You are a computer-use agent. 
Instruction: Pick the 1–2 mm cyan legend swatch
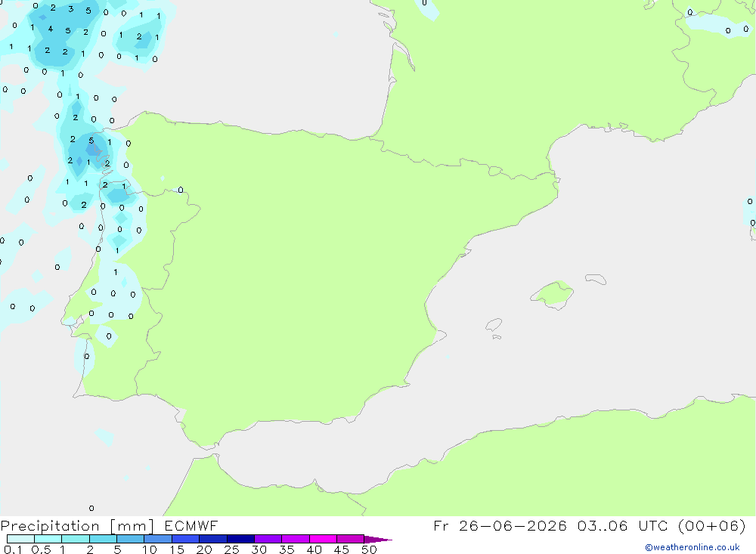76,539
